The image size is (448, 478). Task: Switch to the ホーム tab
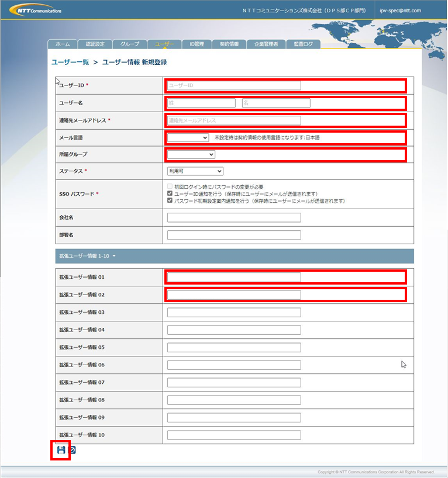(x=63, y=44)
